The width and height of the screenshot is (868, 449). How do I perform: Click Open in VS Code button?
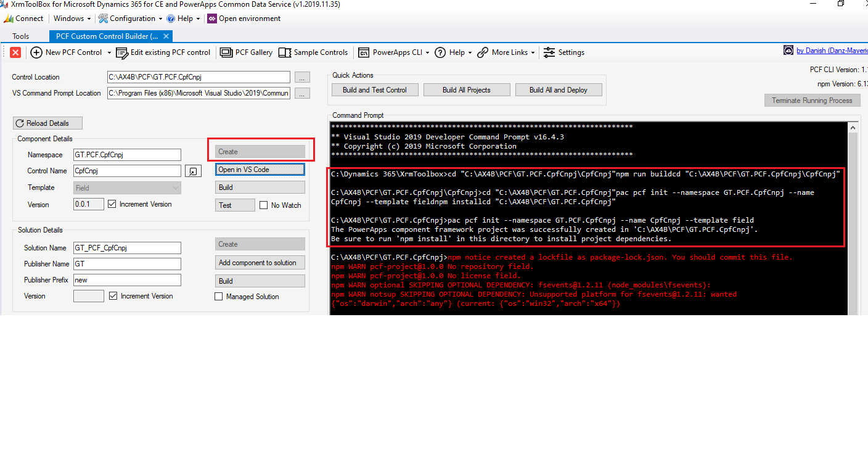[260, 169]
